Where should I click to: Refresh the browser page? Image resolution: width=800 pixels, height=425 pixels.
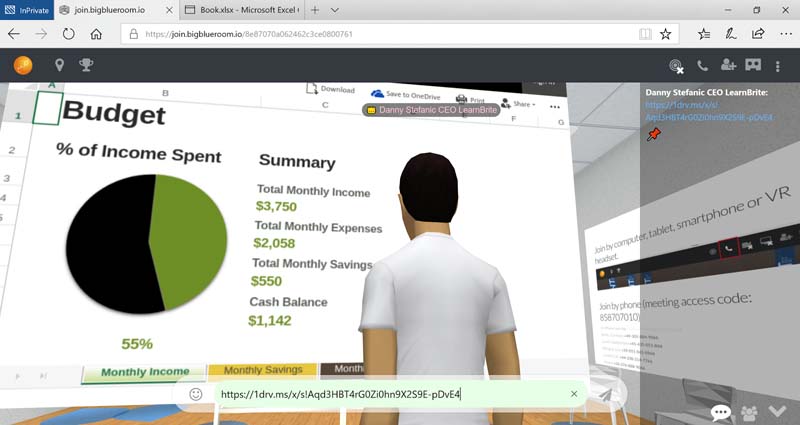[x=68, y=34]
